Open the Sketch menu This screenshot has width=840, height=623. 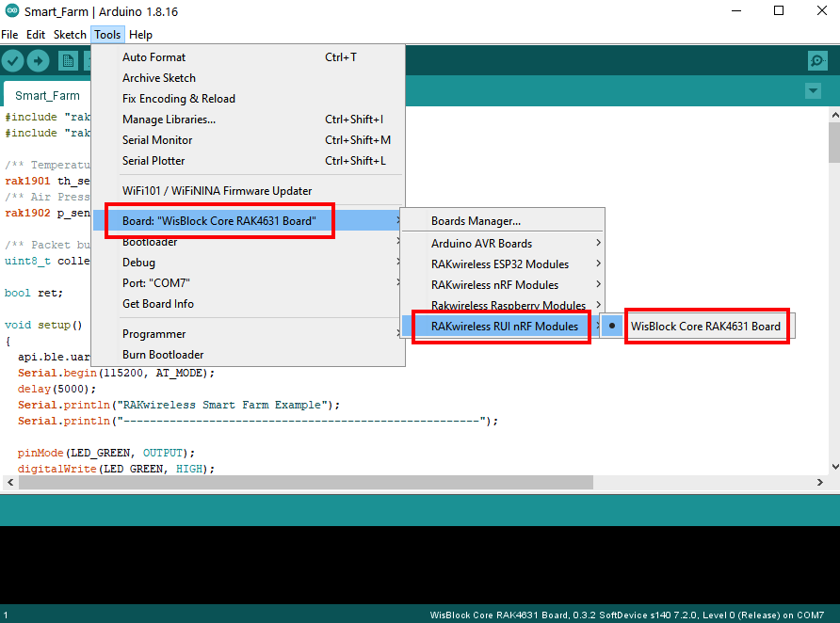click(x=70, y=35)
